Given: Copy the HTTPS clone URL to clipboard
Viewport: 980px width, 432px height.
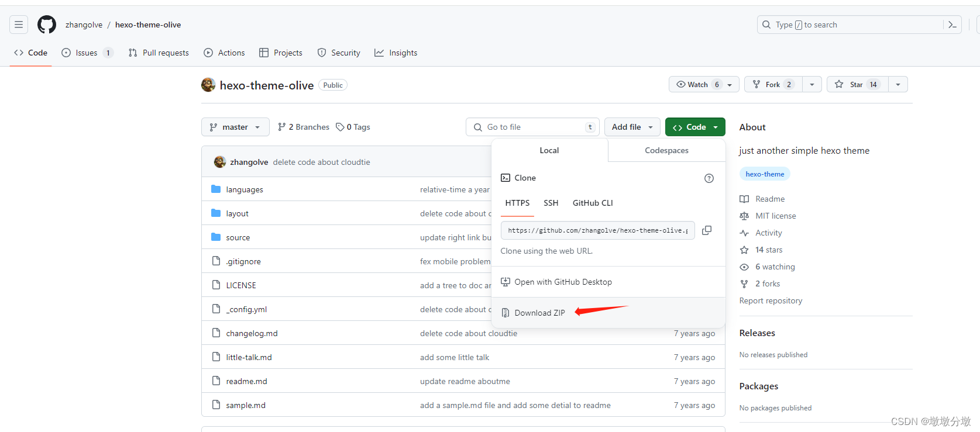Looking at the screenshot, I should click(707, 230).
